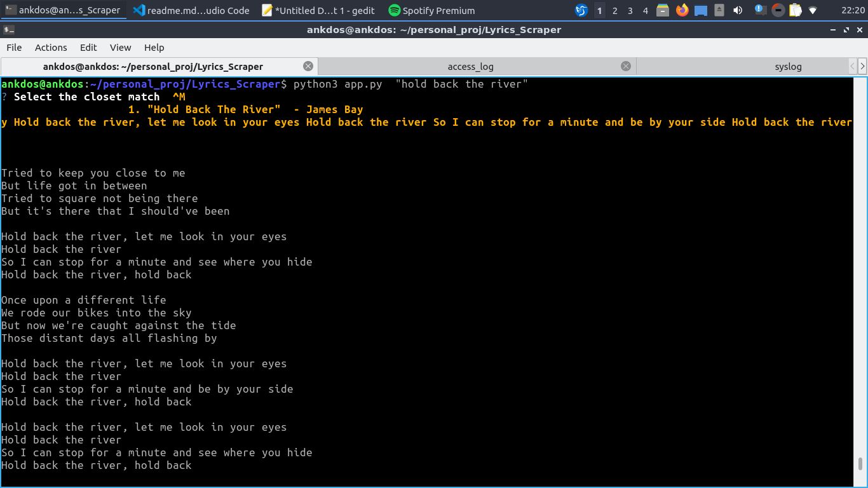Click 'But it's there that I should've been' line

pos(116,211)
